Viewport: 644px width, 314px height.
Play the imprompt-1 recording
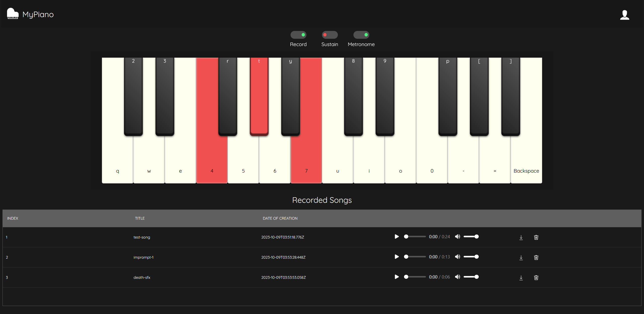(x=397, y=257)
